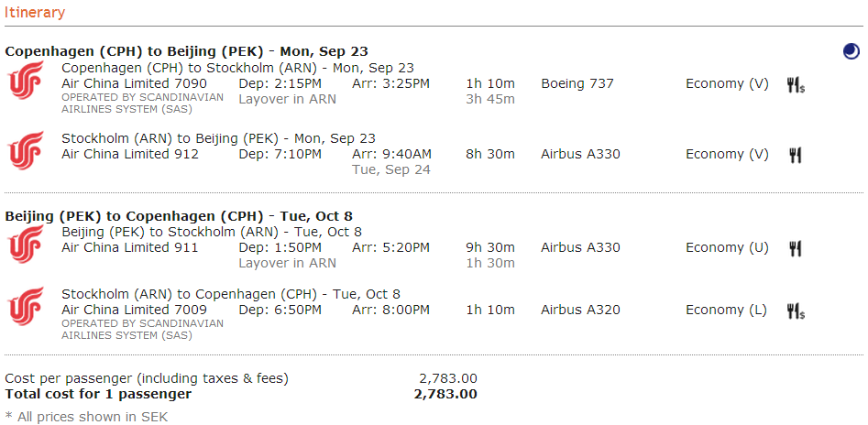Viewport: 868px width, 425px height.
Task: Click Airbus A320 aircraft text
Action: click(580, 310)
